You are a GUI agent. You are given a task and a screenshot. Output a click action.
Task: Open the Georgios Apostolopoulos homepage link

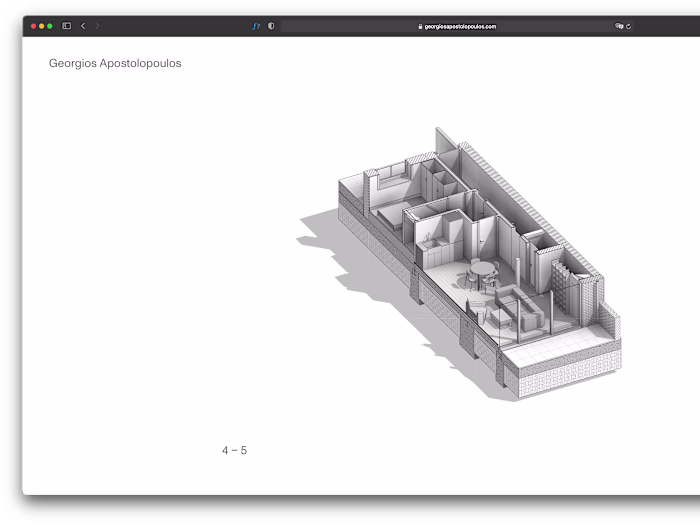[x=115, y=63]
